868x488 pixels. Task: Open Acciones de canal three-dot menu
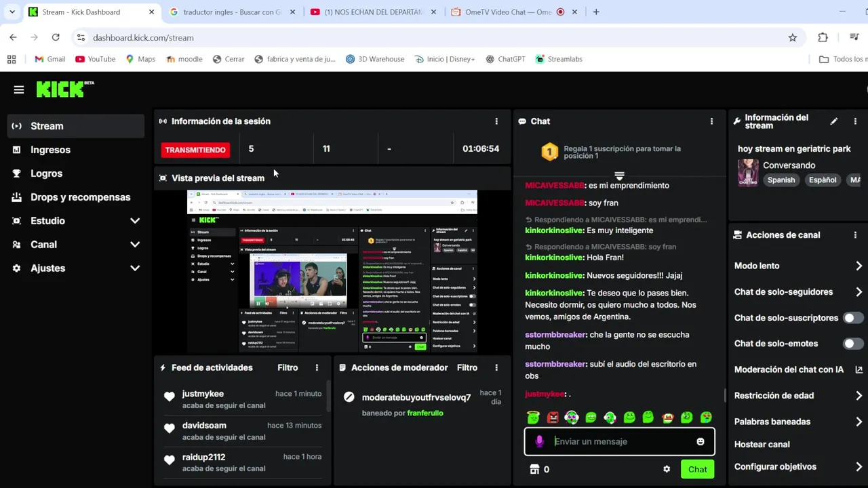pyautogui.click(x=855, y=235)
